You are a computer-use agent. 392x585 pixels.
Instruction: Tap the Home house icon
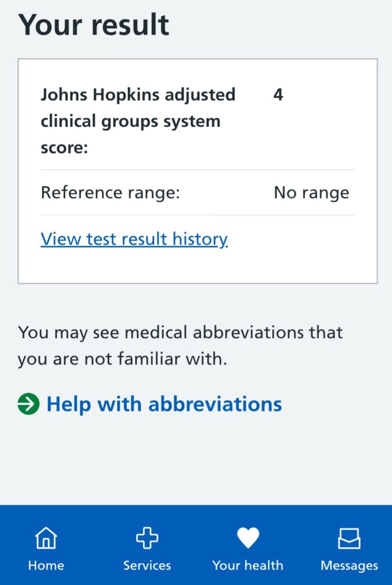click(x=46, y=538)
